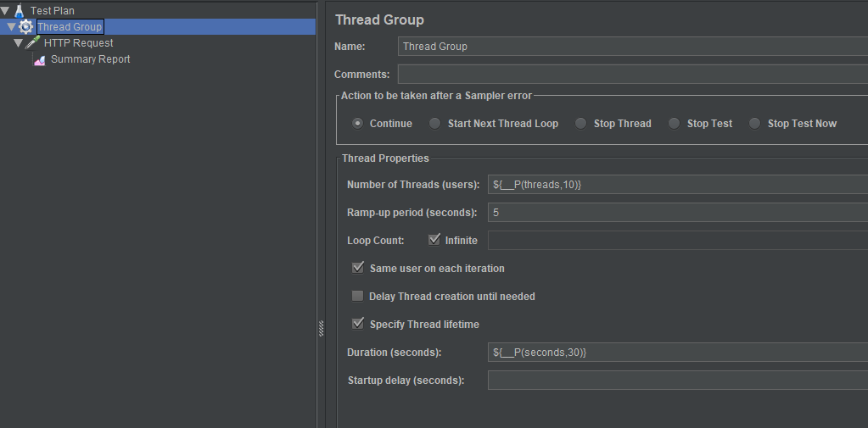The image size is (868, 428).
Task: Select the Stop Test Now option
Action: point(754,124)
